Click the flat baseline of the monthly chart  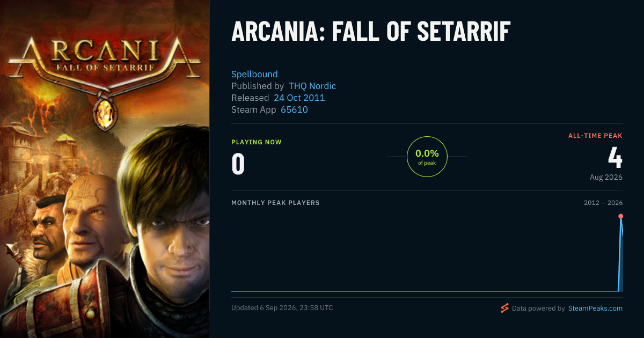tap(425, 291)
